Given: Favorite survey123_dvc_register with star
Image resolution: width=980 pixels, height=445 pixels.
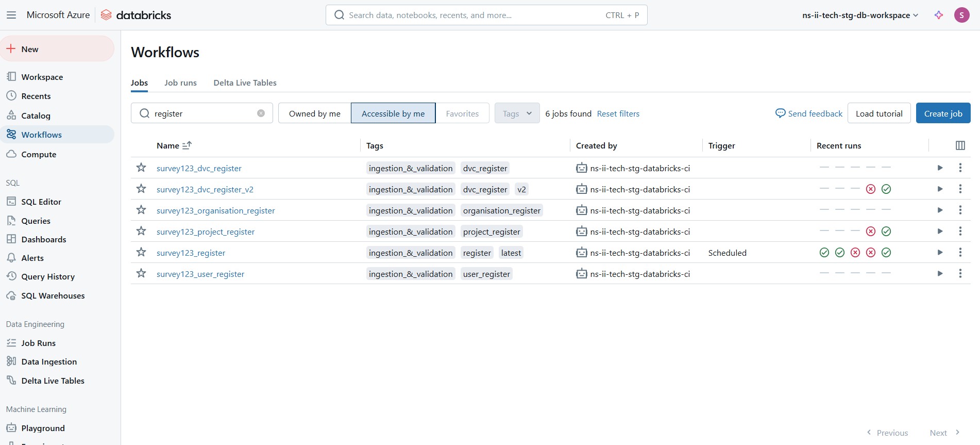Looking at the screenshot, I should click(x=141, y=168).
